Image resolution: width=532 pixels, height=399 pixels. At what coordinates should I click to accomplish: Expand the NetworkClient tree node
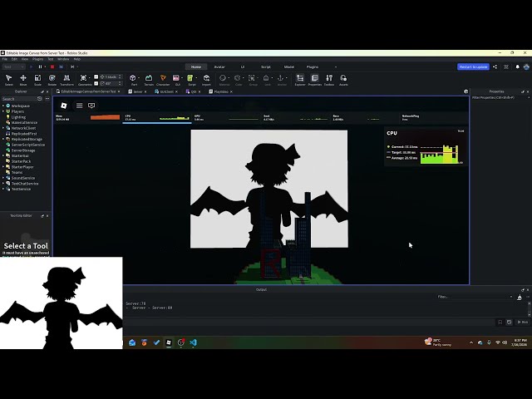3,128
